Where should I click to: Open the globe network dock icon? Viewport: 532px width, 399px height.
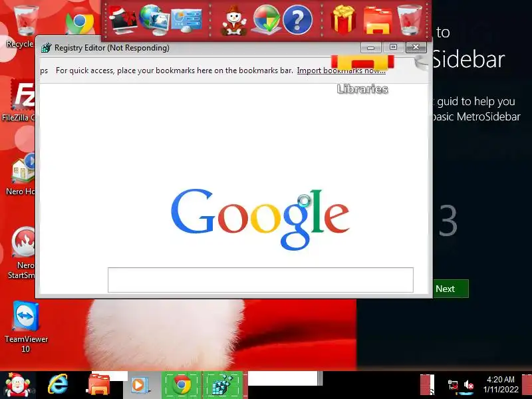pyautogui.click(x=154, y=20)
